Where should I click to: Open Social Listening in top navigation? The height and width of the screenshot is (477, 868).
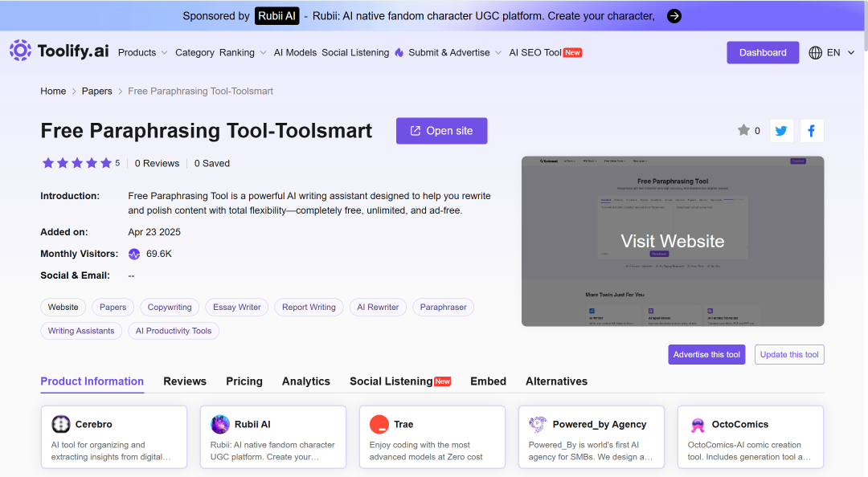click(355, 52)
